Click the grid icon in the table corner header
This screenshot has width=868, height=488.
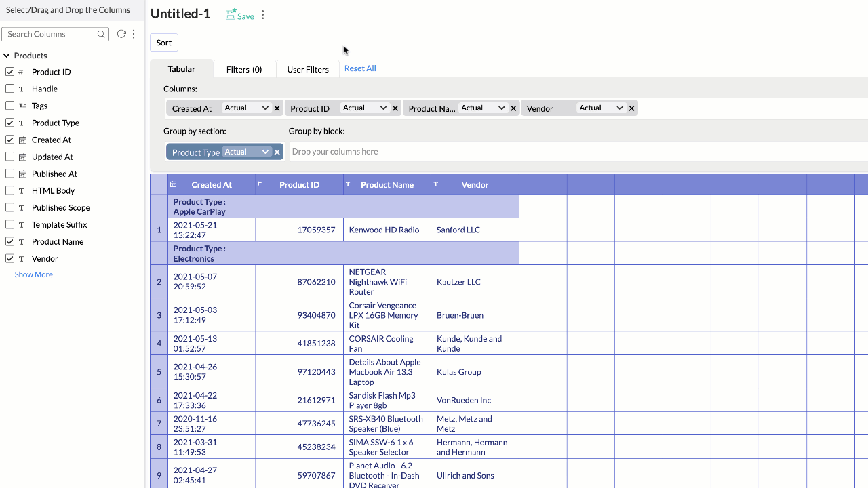tap(174, 184)
